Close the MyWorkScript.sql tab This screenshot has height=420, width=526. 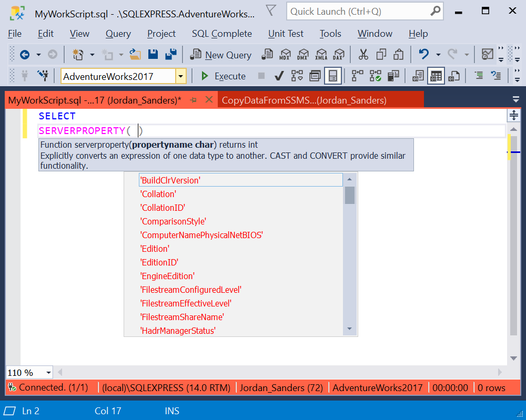(x=209, y=99)
